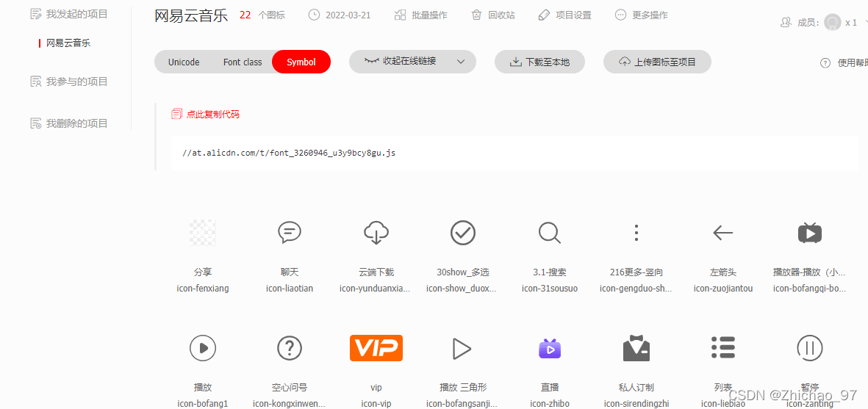Click the icon-vip class name
This screenshot has width=868, height=409.
pos(376,403)
